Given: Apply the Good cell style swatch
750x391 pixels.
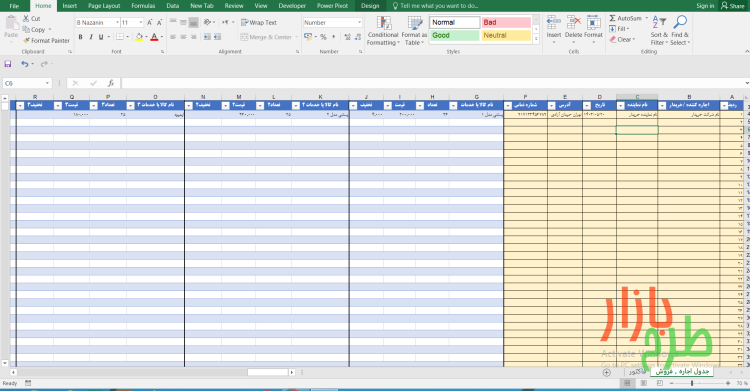Looking at the screenshot, I should coord(454,35).
